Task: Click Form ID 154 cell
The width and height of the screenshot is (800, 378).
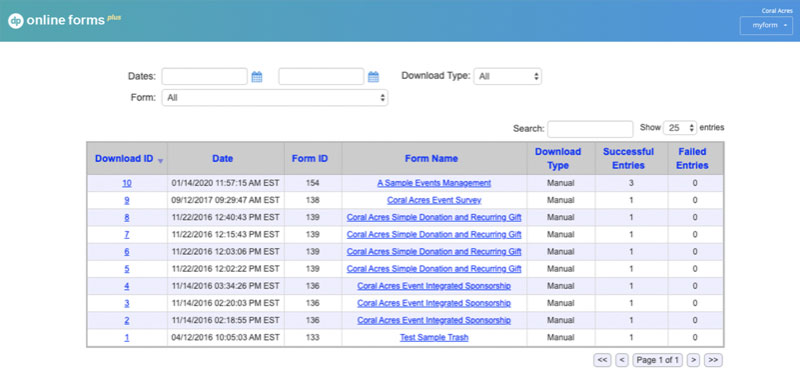Action: coord(313,183)
